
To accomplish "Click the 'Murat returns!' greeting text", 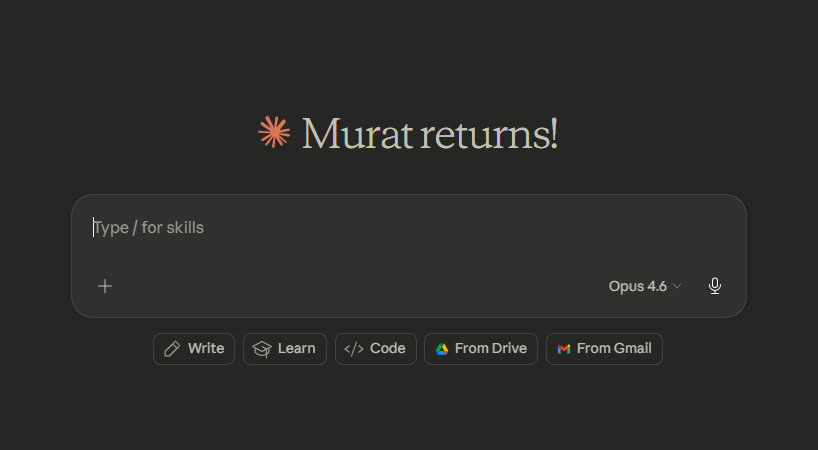I will [430, 134].
